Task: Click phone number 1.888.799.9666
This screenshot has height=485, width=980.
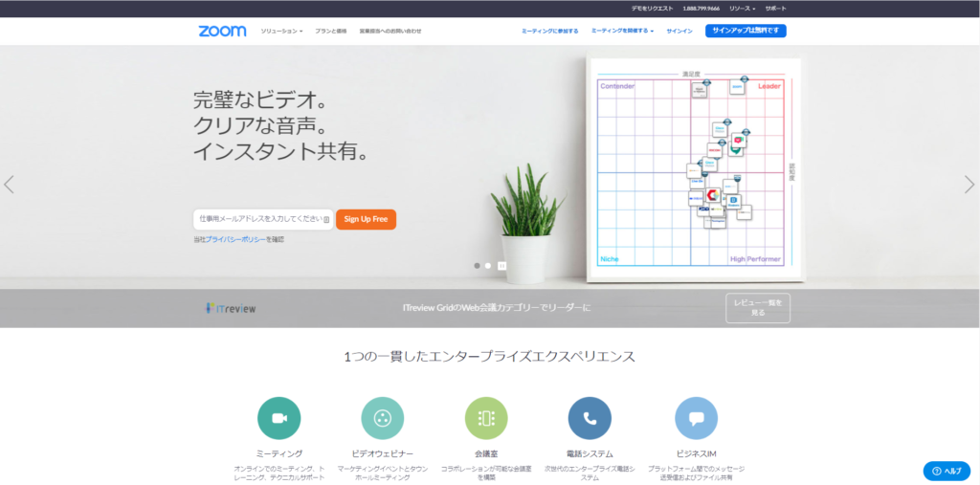Action: tap(701, 9)
